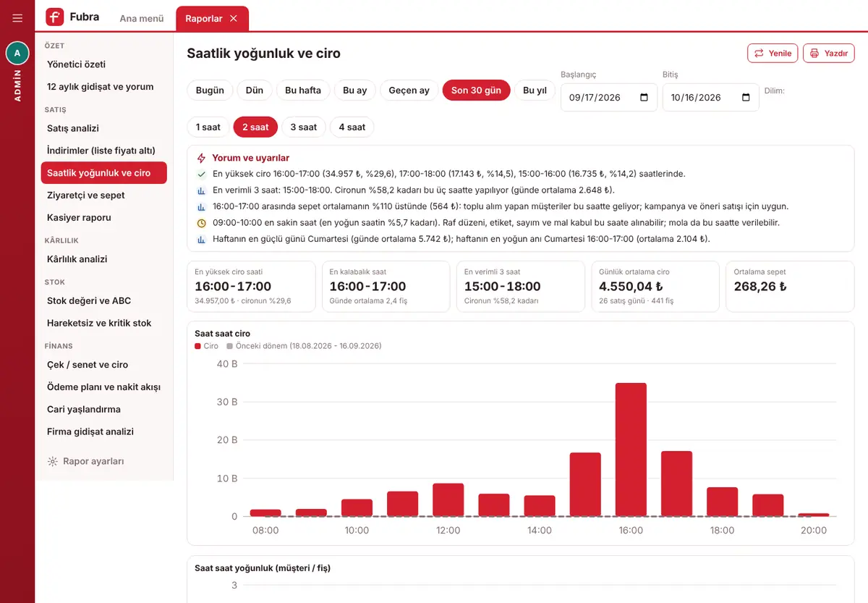Viewport: 868px width, 603px height.
Task: Select the Dün date filter
Action: tap(255, 90)
